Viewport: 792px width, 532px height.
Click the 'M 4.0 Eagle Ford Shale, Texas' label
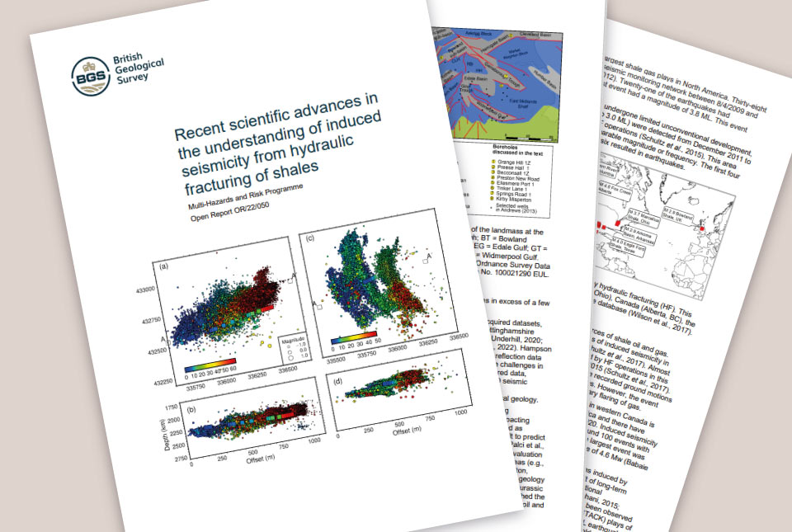626,247
